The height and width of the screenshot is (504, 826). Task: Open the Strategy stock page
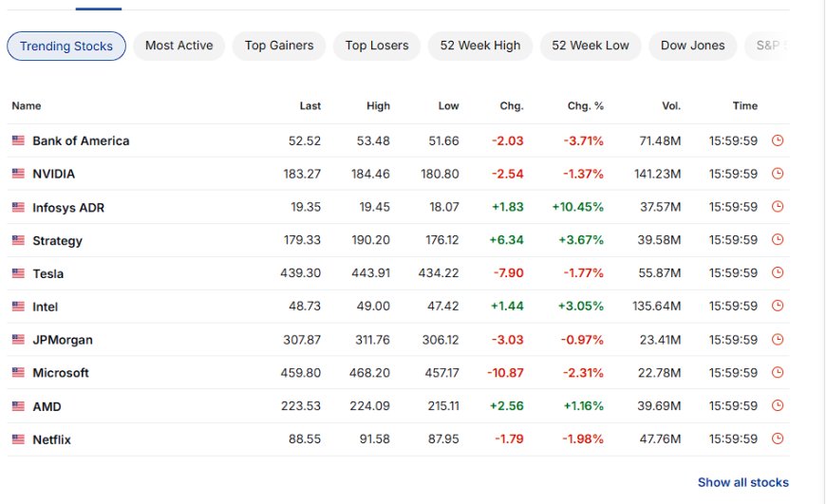pyautogui.click(x=57, y=241)
